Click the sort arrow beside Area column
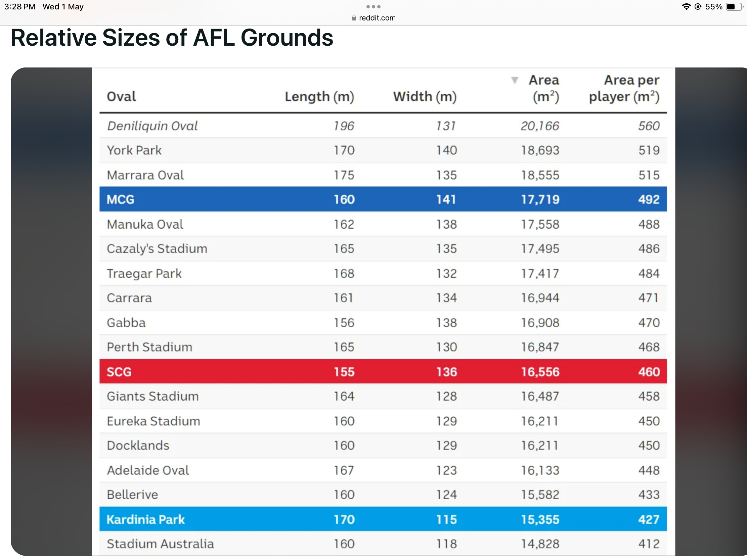Image resolution: width=747 pixels, height=560 pixels. (515, 80)
